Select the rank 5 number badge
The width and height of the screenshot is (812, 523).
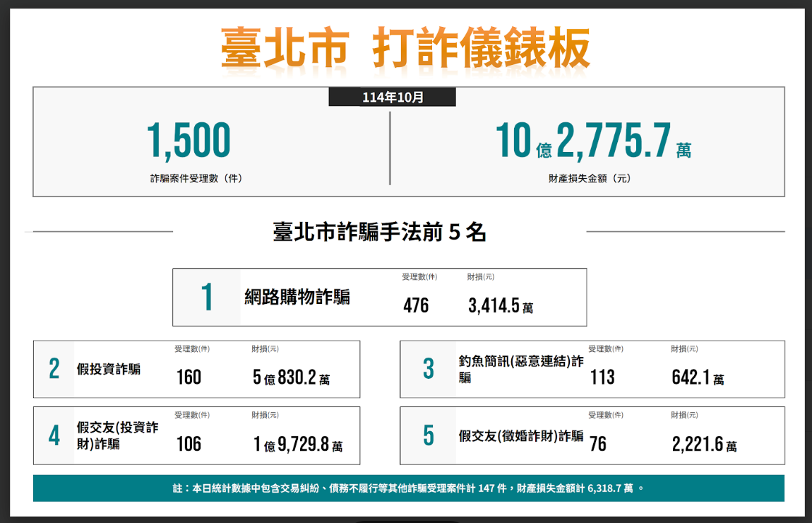tap(428, 436)
